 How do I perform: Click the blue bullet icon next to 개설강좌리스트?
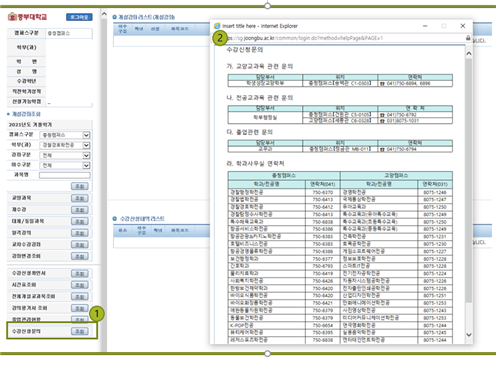115,17
